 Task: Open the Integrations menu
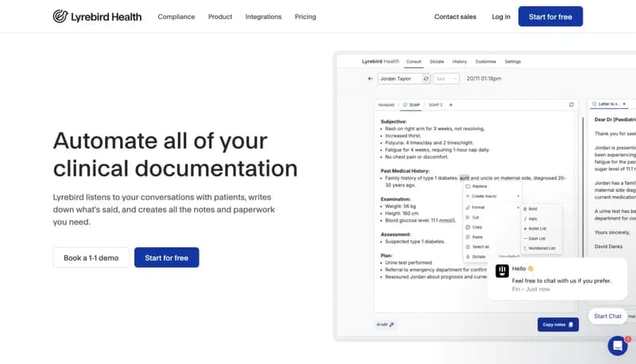tap(263, 17)
